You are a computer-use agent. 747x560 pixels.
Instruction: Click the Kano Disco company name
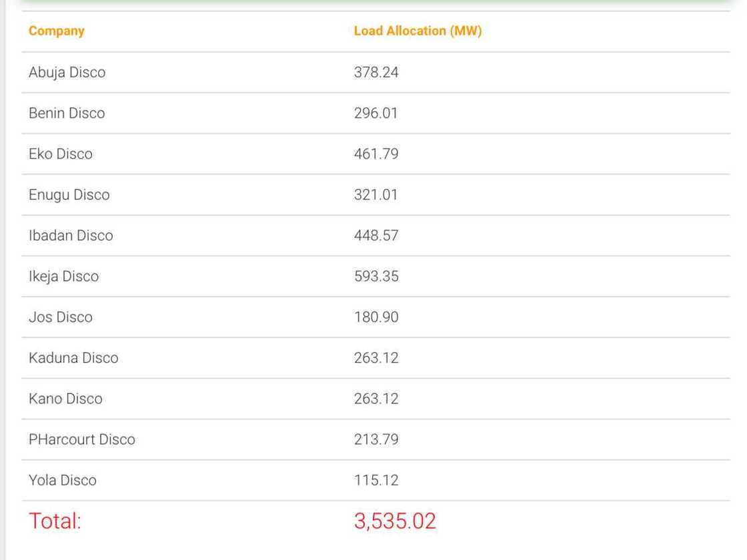[65, 398]
